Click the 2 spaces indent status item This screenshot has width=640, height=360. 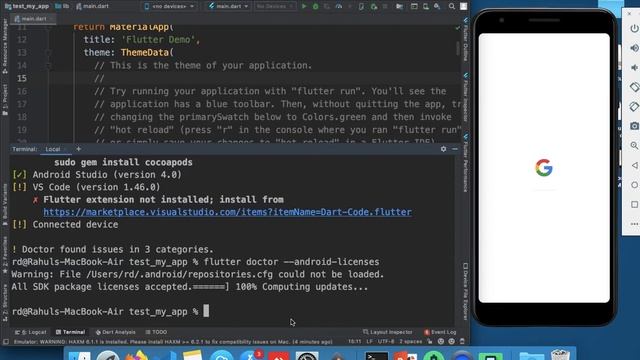411,342
